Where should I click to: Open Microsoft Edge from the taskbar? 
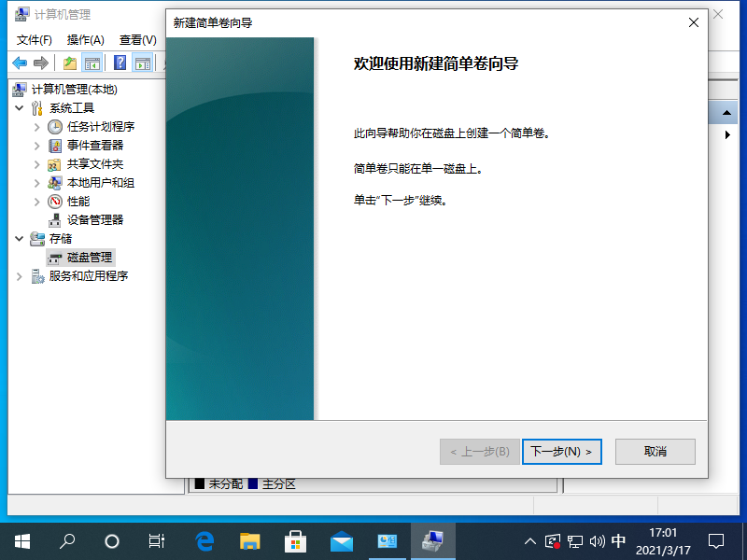pos(204,541)
